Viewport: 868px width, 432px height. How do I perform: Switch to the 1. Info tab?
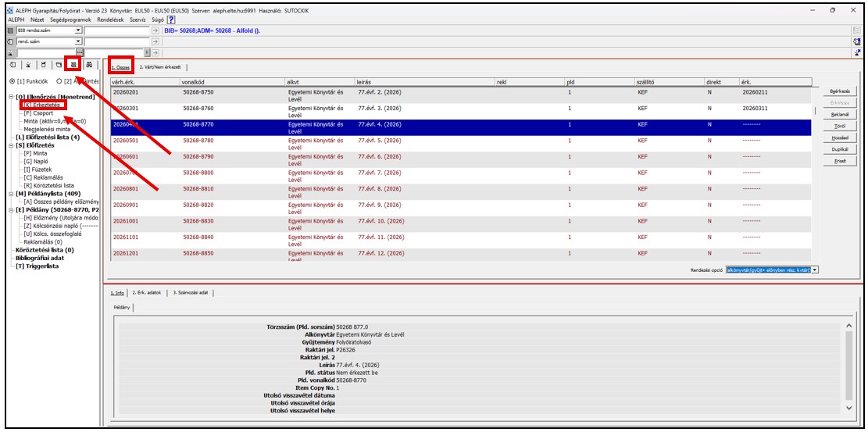(117, 292)
